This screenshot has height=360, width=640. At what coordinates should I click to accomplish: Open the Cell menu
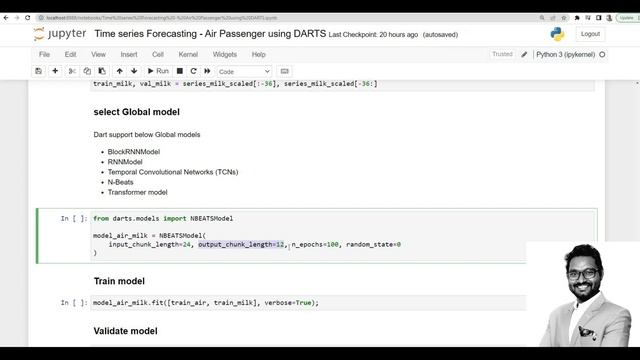click(158, 54)
